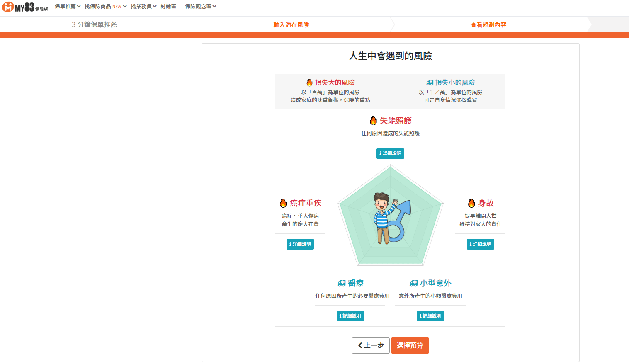Click the 人生中會遇到的風險 page title

391,56
